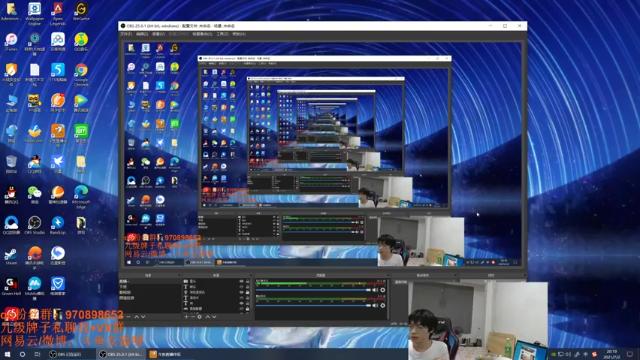
Task: Select the OBS Studio desktop icon
Action: click(x=34, y=225)
